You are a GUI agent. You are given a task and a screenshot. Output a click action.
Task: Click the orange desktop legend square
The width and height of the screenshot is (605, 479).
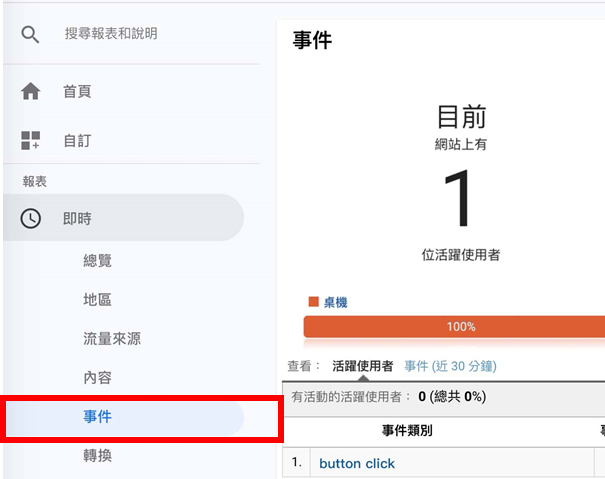click(x=313, y=302)
